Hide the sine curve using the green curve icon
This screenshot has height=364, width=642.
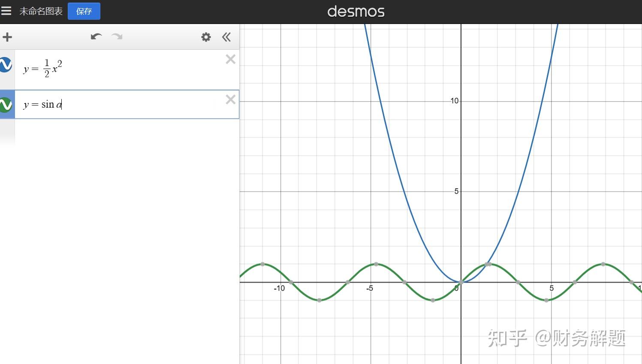6,104
